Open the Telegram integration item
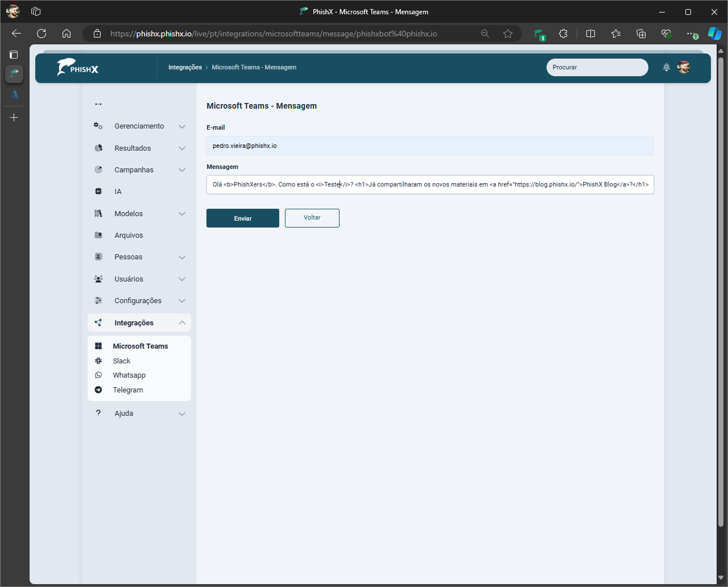Image resolution: width=728 pixels, height=587 pixels. tap(128, 390)
